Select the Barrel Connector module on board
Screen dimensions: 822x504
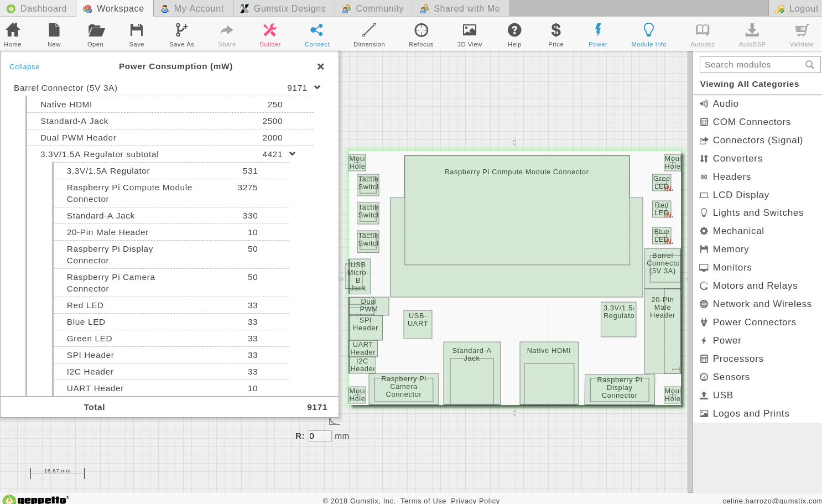click(663, 269)
